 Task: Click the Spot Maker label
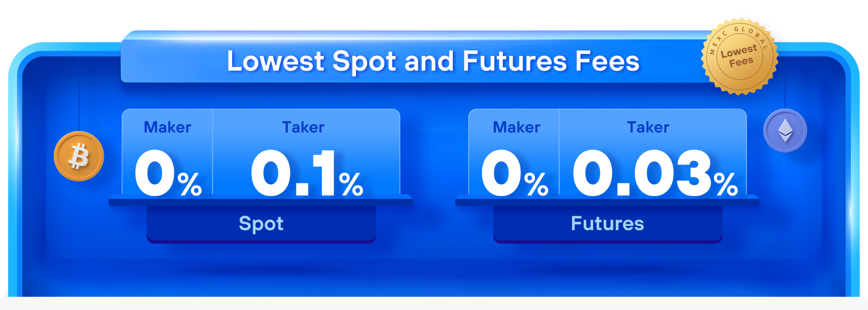(167, 127)
